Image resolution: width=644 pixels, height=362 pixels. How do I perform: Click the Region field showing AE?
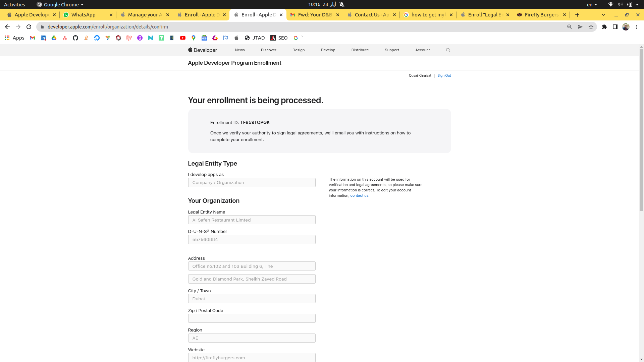[x=252, y=338]
